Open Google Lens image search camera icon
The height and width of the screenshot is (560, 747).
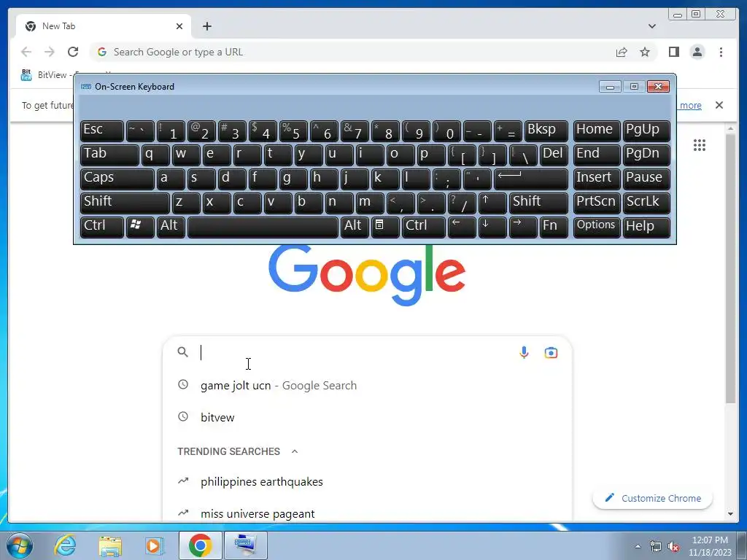coord(551,352)
